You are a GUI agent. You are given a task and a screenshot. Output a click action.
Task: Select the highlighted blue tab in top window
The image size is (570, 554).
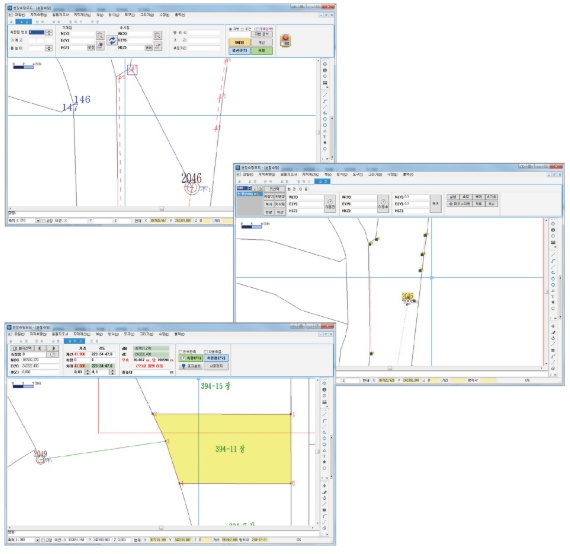pos(23,22)
